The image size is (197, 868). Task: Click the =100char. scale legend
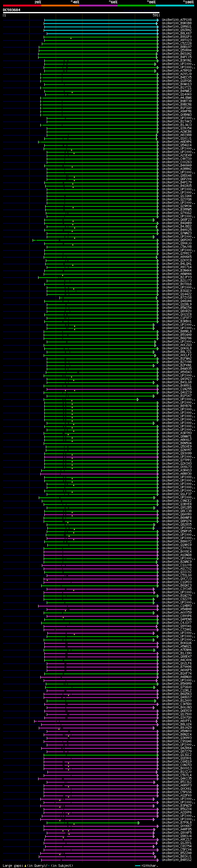(x=146, y=865)
